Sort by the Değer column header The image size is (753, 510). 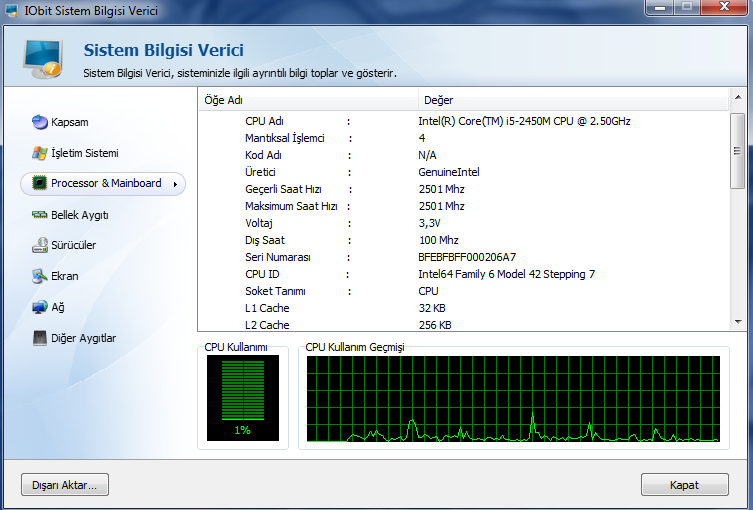click(573, 100)
